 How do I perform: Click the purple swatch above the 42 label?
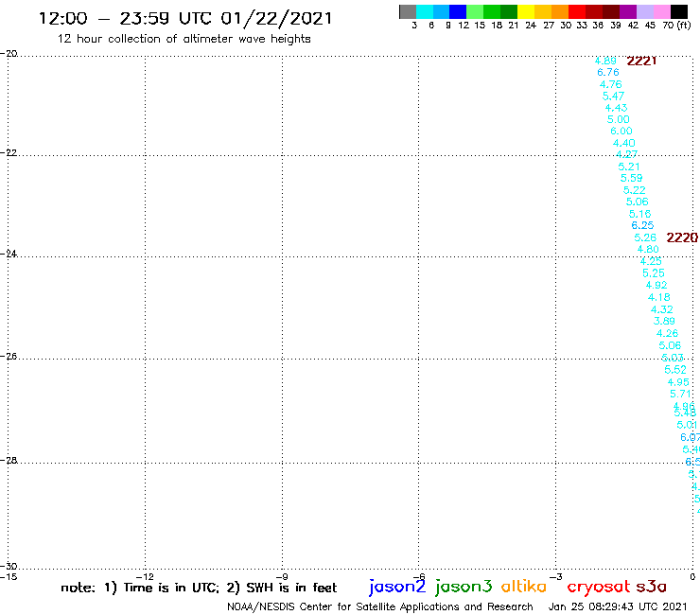pyautogui.click(x=628, y=11)
